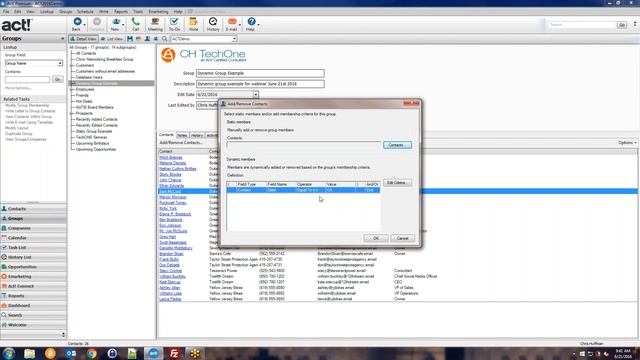Click Cancel in Add/Remove Contacts dialog
Screen dimensions: 640x360
coord(402,238)
